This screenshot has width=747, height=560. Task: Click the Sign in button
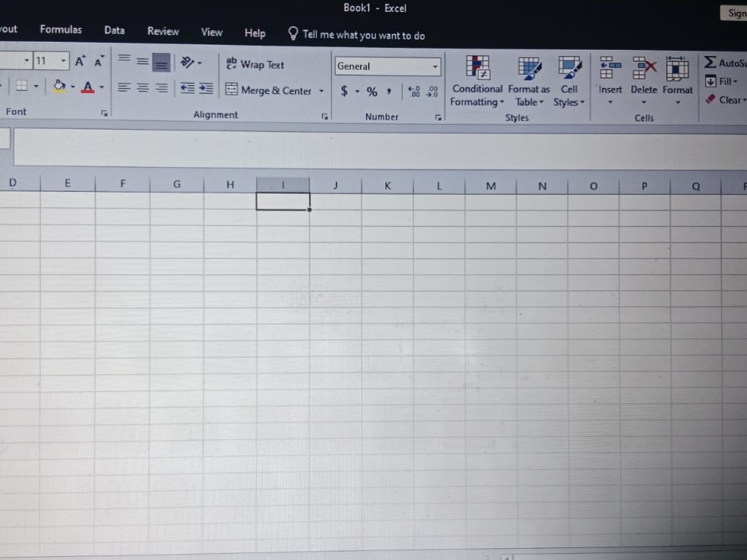(734, 13)
